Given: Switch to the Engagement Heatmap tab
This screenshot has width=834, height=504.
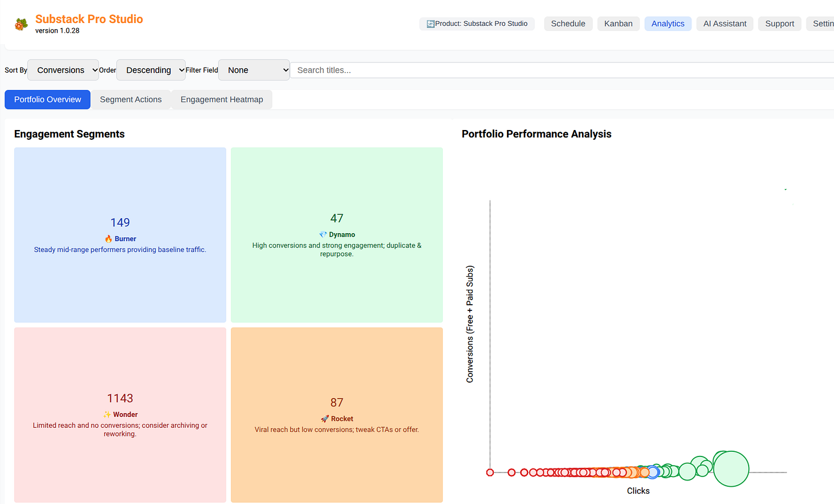Looking at the screenshot, I should coord(222,100).
